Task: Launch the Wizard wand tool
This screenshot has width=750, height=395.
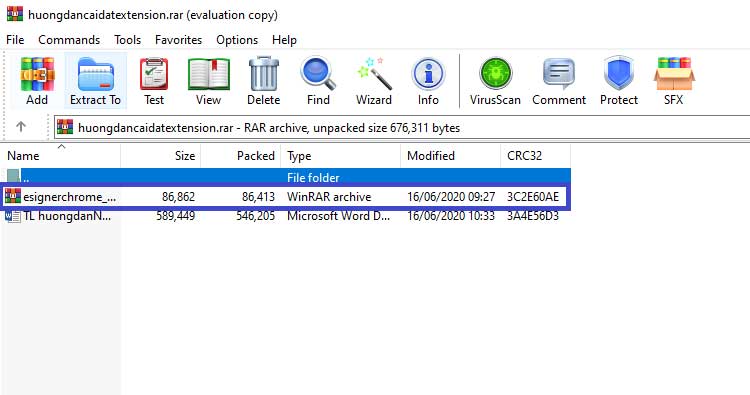Action: click(x=374, y=81)
